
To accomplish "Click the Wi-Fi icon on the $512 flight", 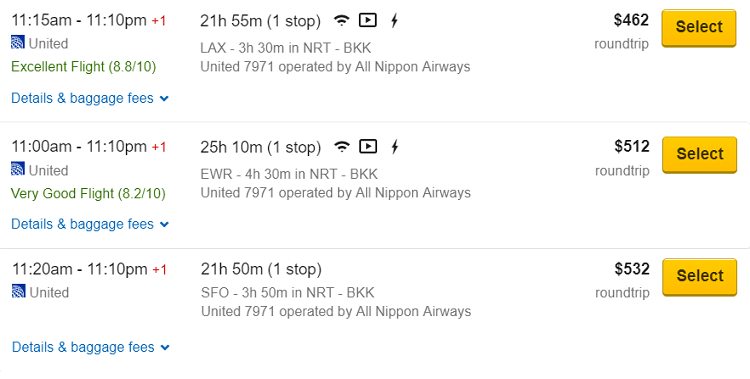I will click(x=342, y=146).
